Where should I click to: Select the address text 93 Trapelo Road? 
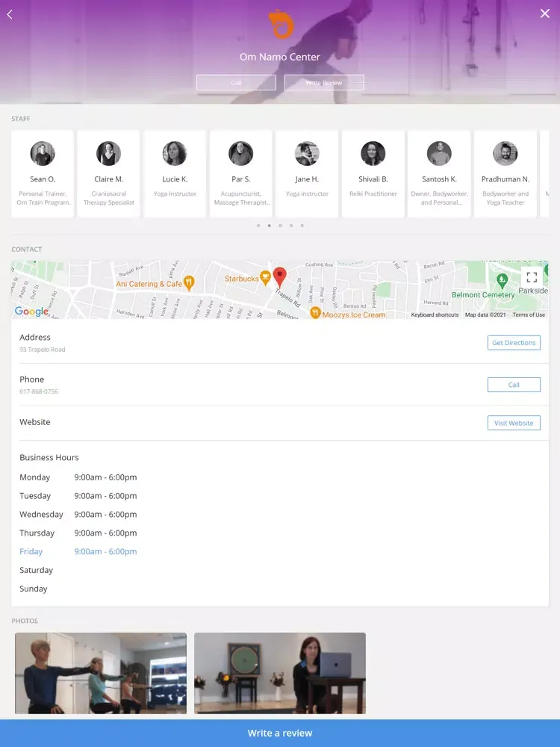point(43,349)
